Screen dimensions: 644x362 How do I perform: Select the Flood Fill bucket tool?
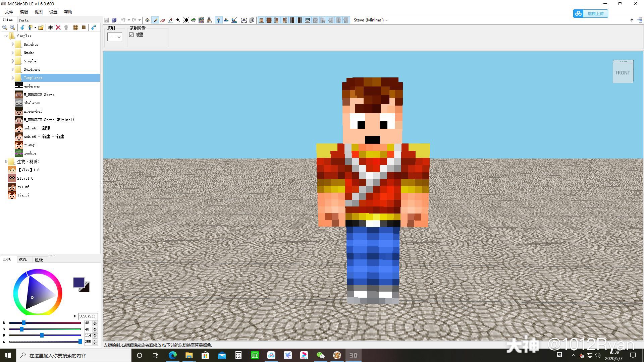click(x=194, y=20)
